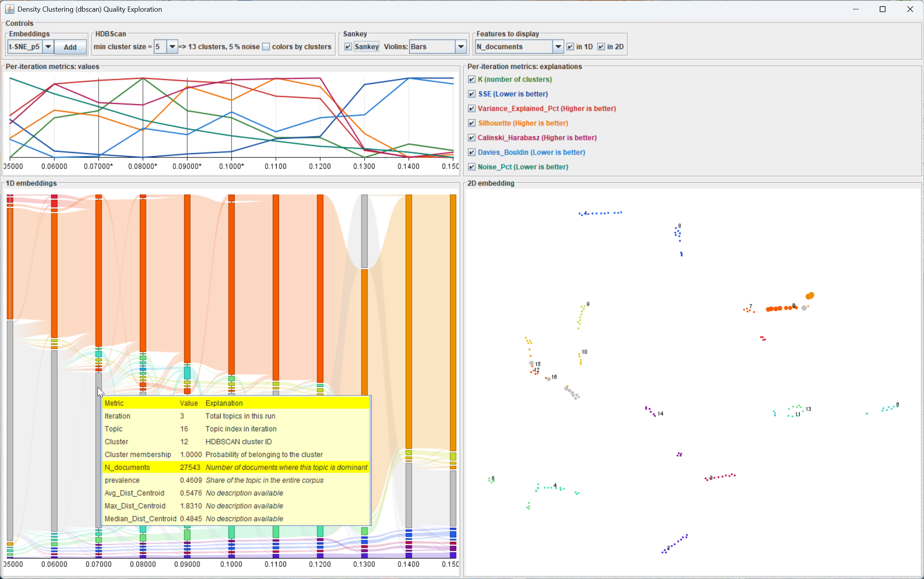
Task: Select the orange bar at 0.09000 column
Action: tap(187, 279)
